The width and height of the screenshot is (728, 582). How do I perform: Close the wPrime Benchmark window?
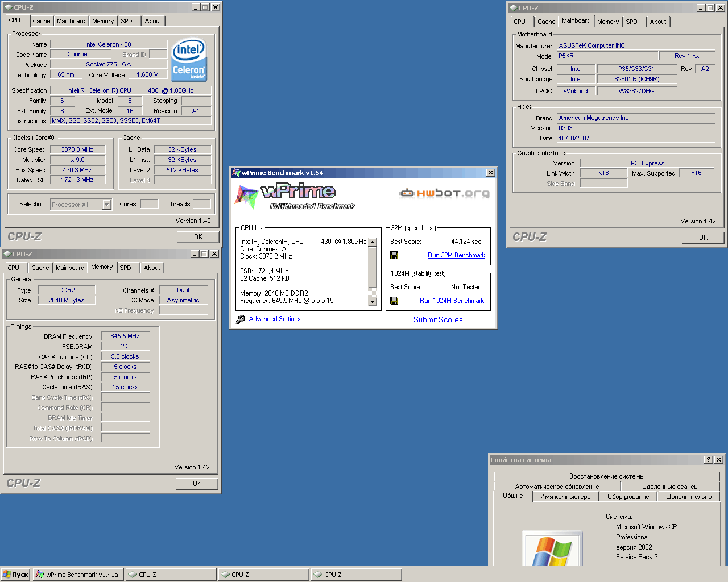491,173
